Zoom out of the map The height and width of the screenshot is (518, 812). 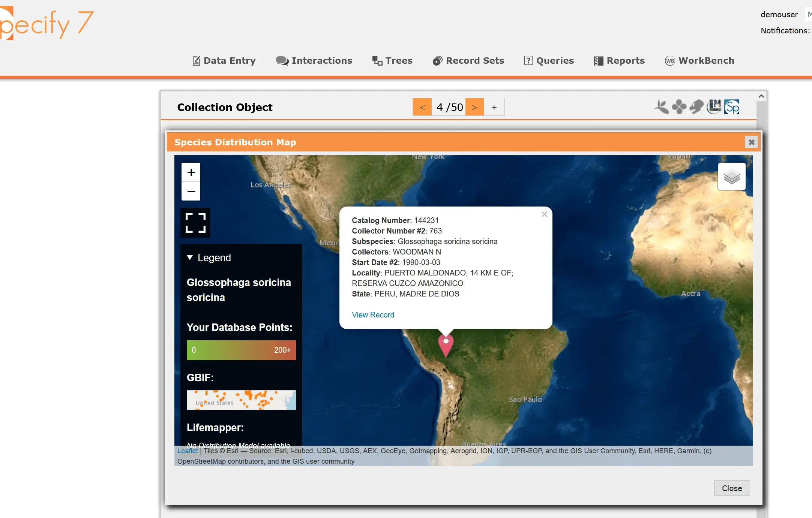pos(191,191)
